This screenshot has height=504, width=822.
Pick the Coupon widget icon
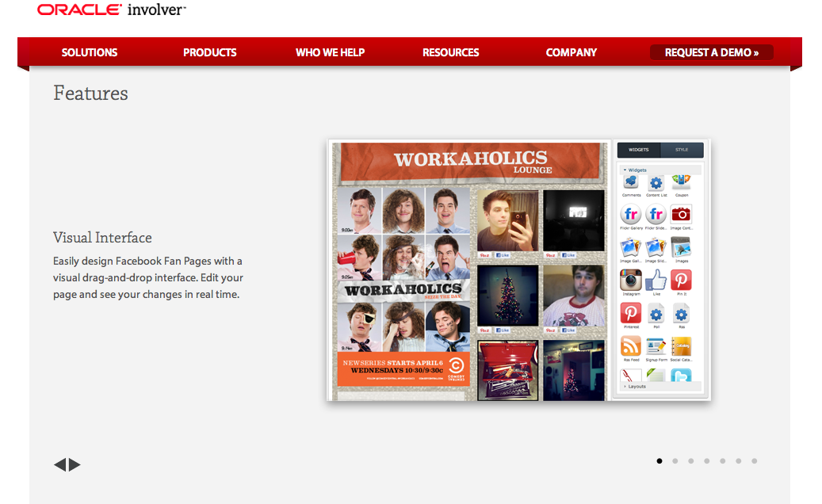coord(681,182)
